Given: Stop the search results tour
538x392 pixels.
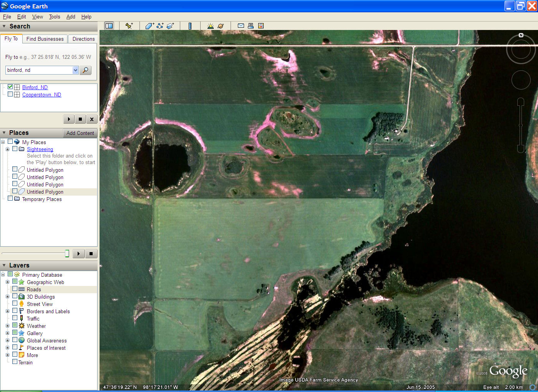Looking at the screenshot, I should click(80, 119).
